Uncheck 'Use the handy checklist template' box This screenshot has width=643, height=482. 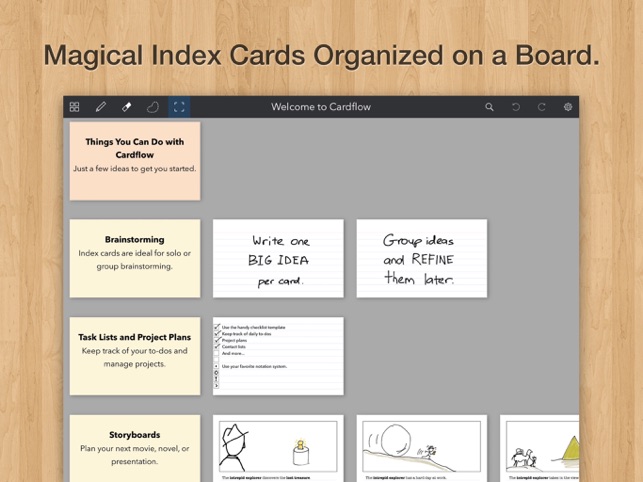[217, 327]
